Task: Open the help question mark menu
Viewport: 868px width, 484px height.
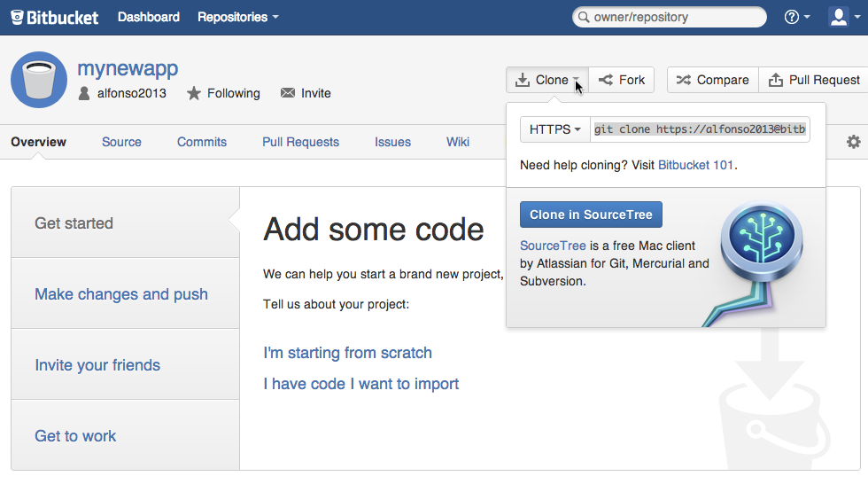Action: (x=797, y=17)
